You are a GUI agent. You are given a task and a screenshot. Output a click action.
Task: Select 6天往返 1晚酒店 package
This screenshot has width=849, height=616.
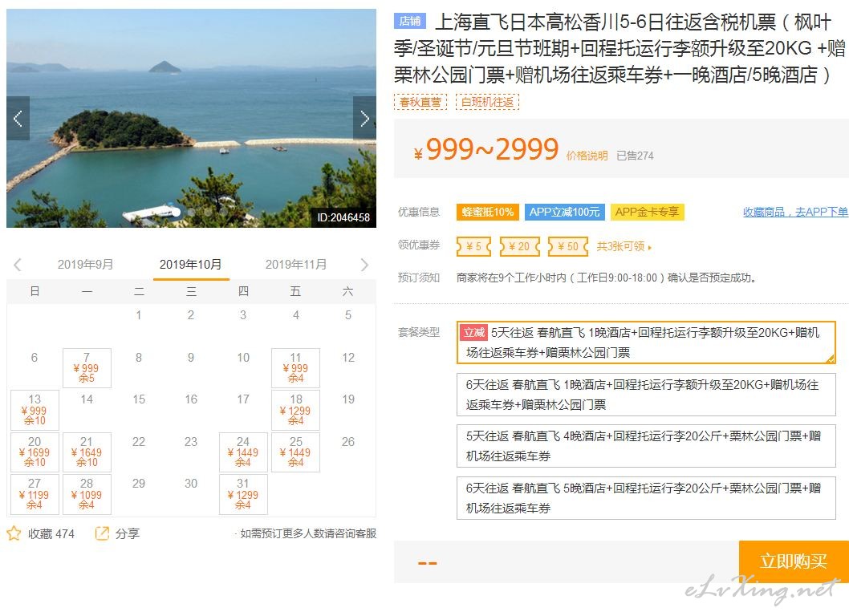tap(646, 395)
